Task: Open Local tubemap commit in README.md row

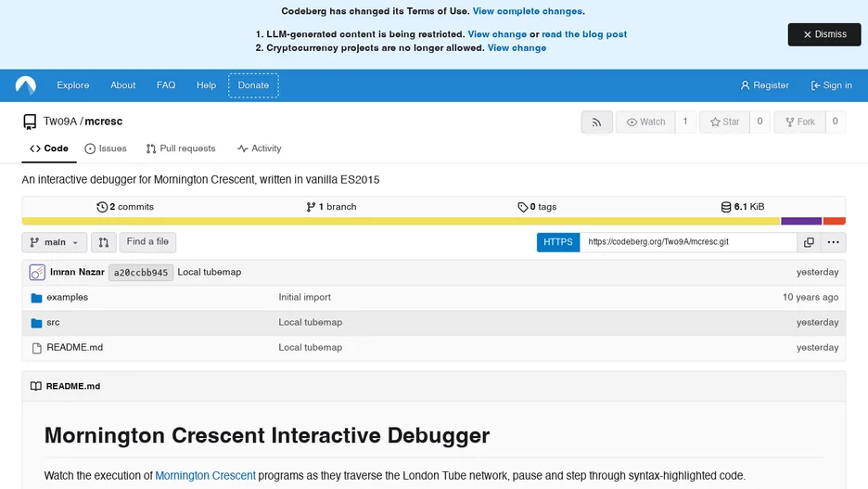Action: tap(310, 347)
